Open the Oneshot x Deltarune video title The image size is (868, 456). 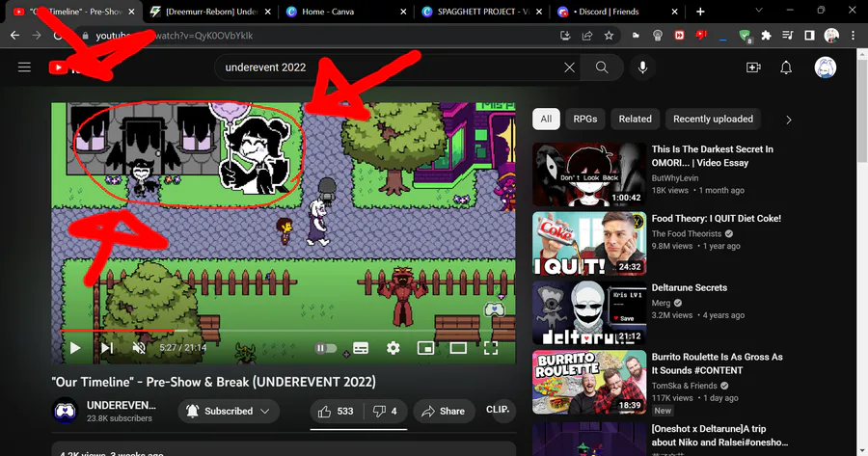[x=719, y=436]
